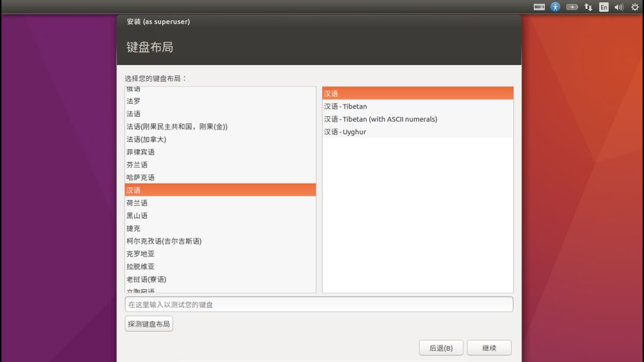The width and height of the screenshot is (644, 362).
Task: Click the 后退(B) button
Action: click(x=441, y=348)
